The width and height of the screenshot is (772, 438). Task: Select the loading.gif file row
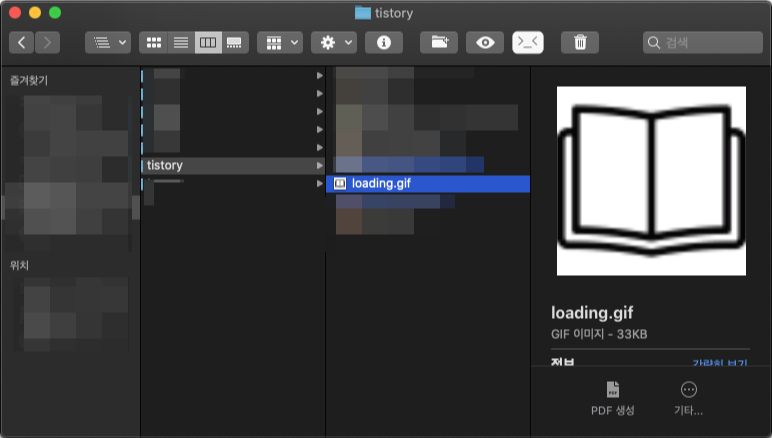point(428,184)
